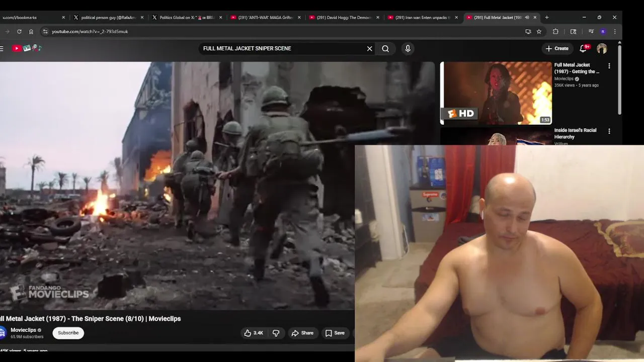
Task: Click the forward navigation arrow
Action: 7,31
